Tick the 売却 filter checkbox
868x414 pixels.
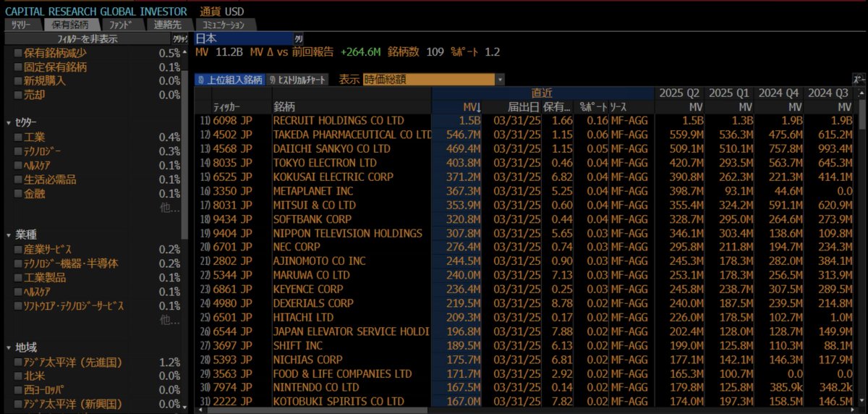click(x=19, y=95)
